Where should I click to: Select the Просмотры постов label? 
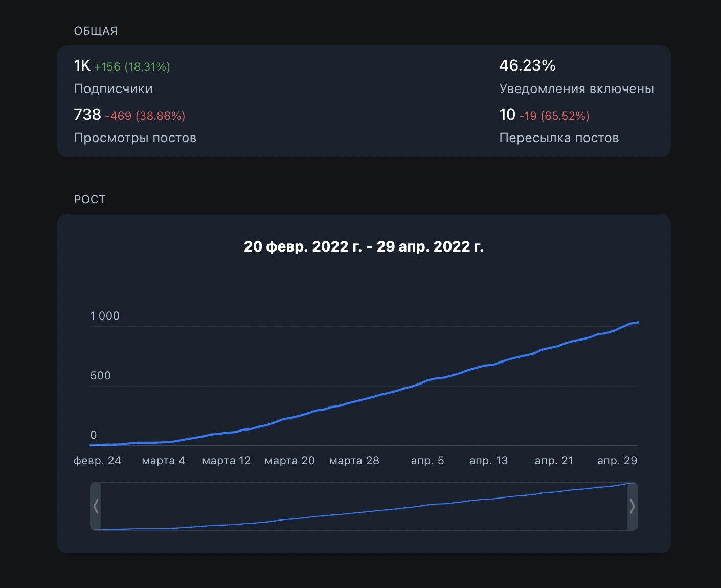135,138
